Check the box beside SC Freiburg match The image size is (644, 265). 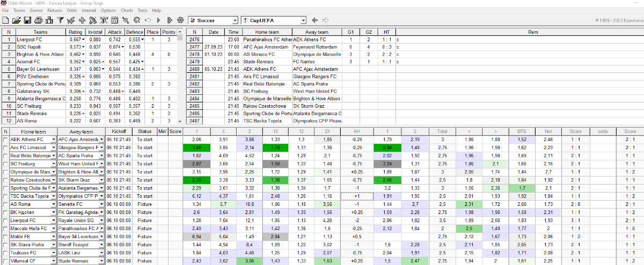click(5, 164)
